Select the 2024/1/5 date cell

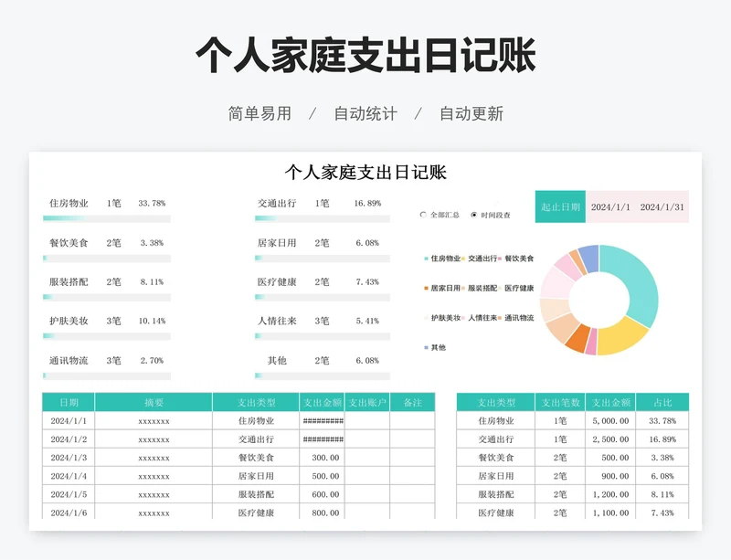[69, 494]
